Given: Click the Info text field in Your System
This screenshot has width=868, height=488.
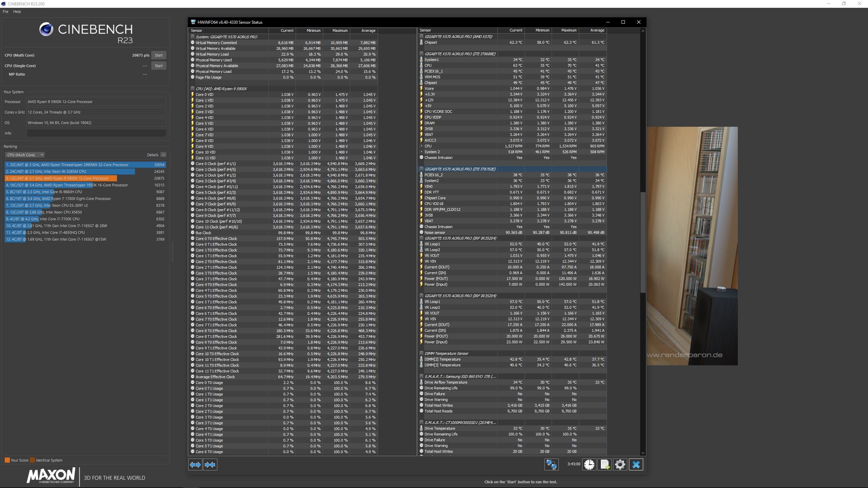Looking at the screenshot, I should coord(97,133).
